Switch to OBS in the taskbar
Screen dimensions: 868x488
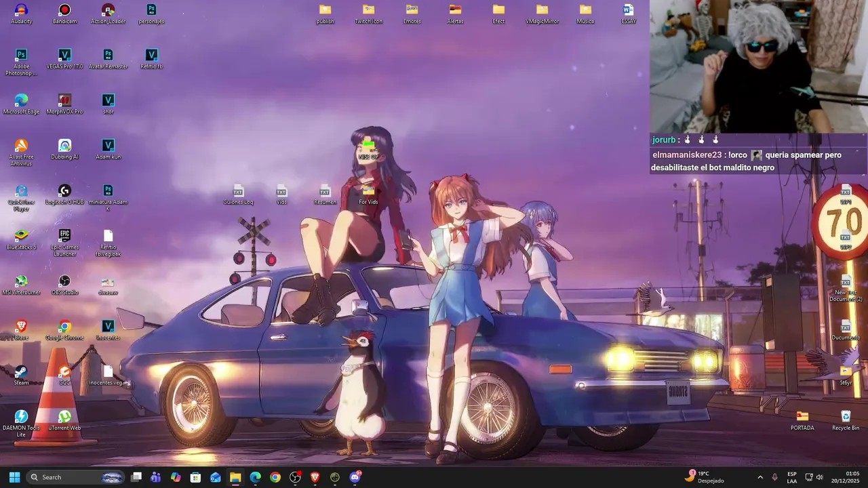click(295, 477)
